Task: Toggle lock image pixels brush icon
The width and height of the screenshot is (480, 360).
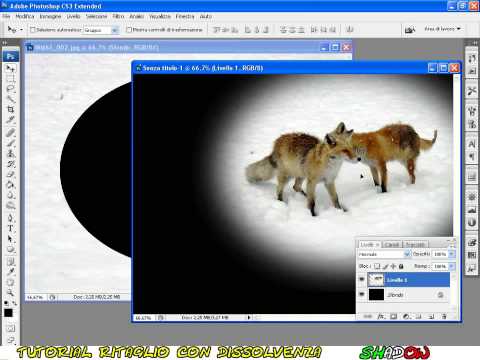Action: [x=385, y=266]
